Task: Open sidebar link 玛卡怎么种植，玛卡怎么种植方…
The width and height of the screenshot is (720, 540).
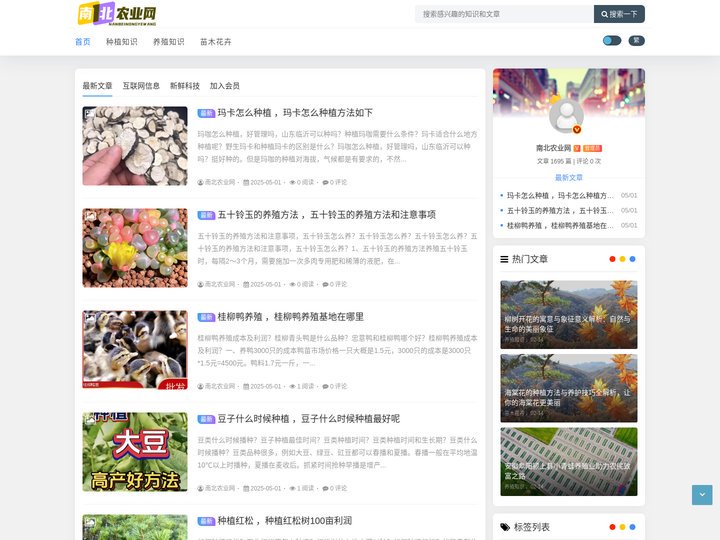Action: coord(560,196)
